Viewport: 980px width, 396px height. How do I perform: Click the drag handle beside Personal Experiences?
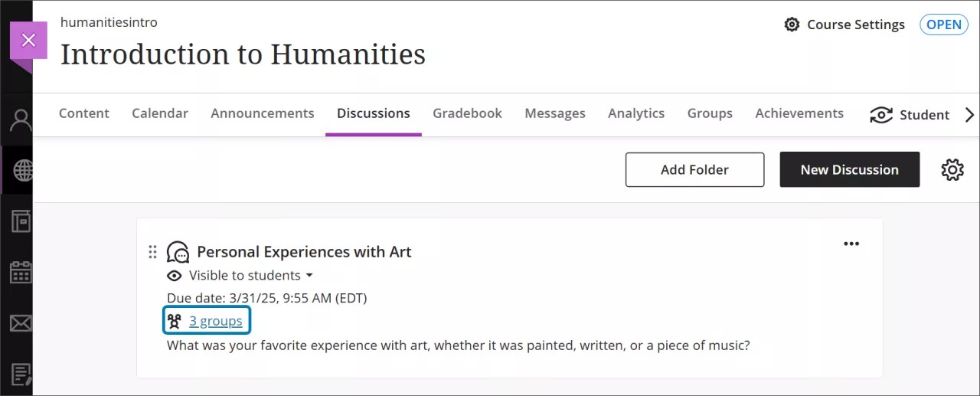(x=152, y=252)
